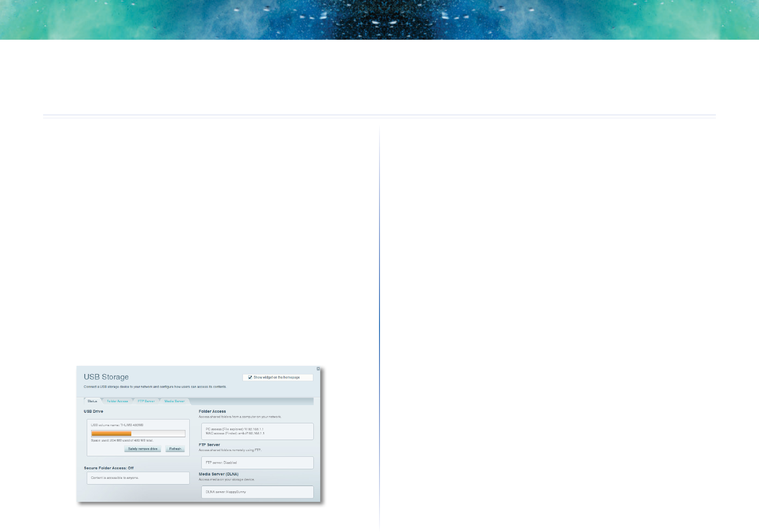Image resolution: width=759 pixels, height=532 pixels.
Task: Click the USB Storage title
Action: (x=106, y=377)
